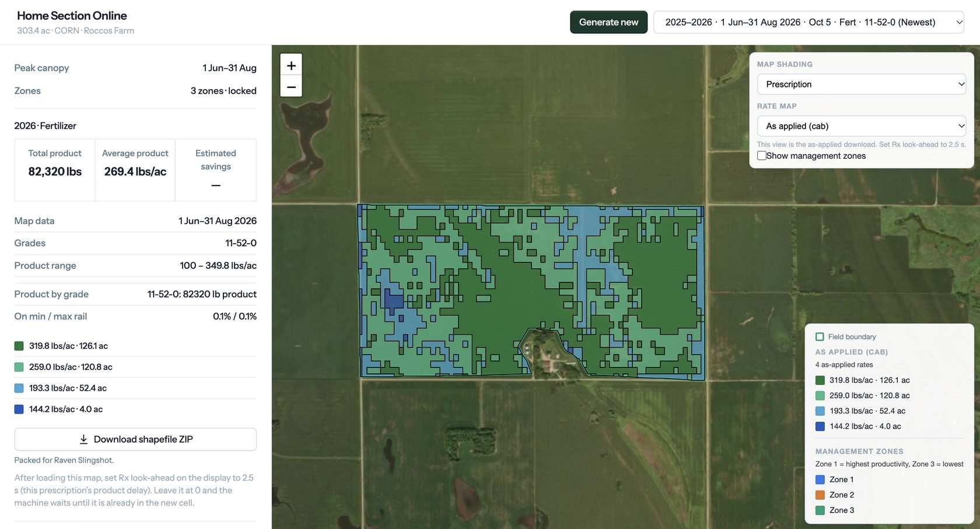This screenshot has width=980, height=529.
Task: Open the Map Shading dropdown
Action: pos(862,84)
